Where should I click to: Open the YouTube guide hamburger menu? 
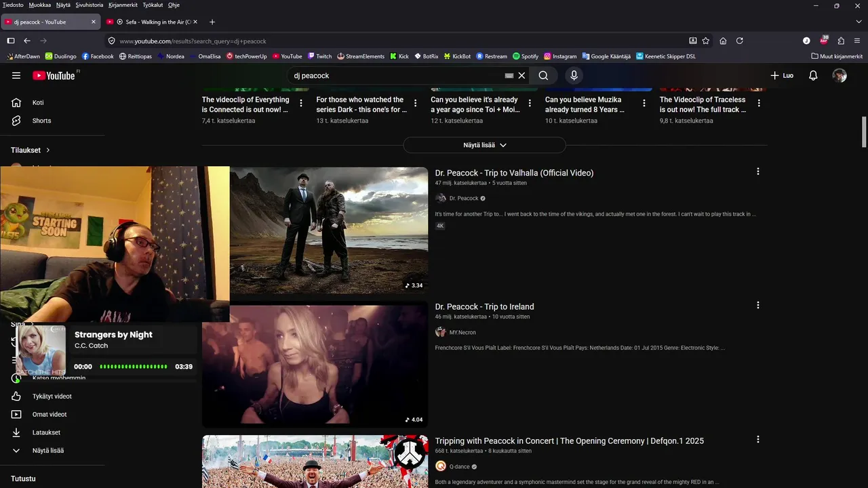(16, 76)
